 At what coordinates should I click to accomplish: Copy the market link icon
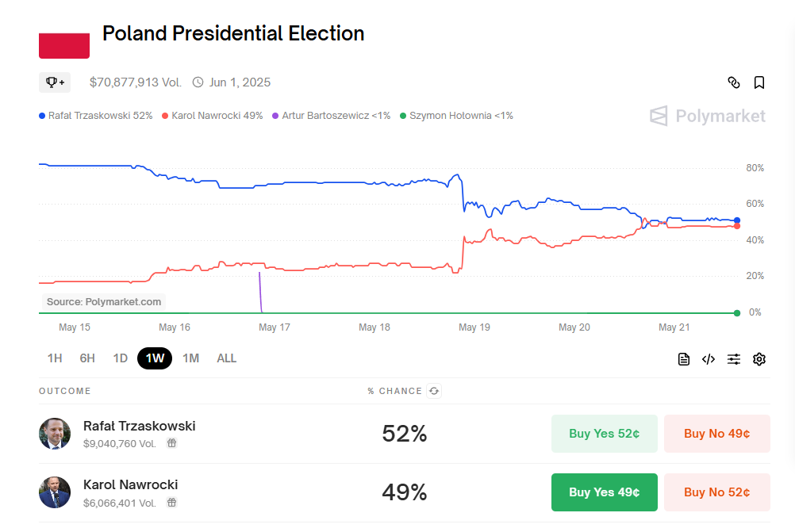[x=734, y=82]
